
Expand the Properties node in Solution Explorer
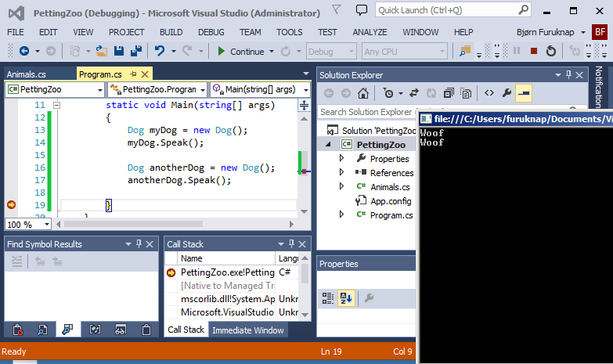[341, 158]
